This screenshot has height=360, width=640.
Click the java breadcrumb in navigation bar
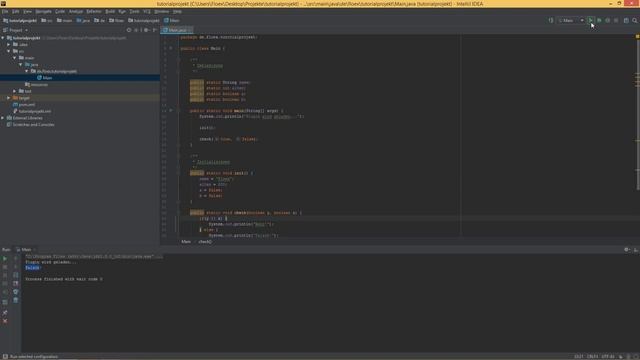[x=83, y=20]
